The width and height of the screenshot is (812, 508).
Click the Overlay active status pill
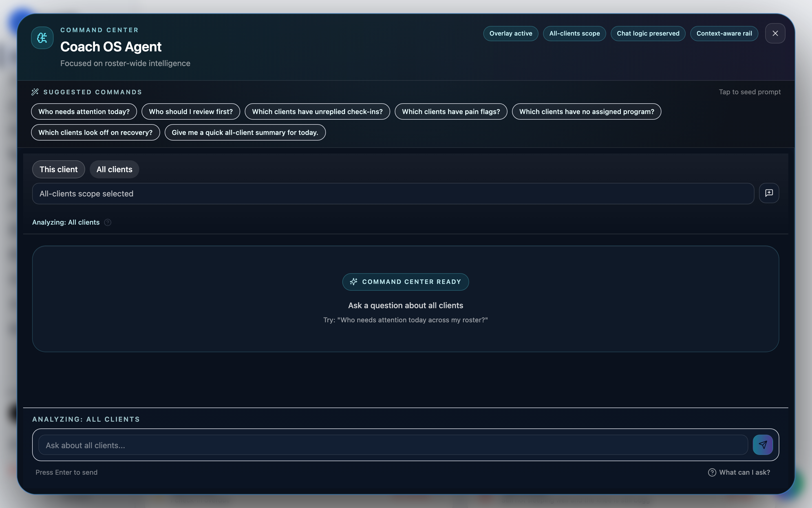pos(511,33)
